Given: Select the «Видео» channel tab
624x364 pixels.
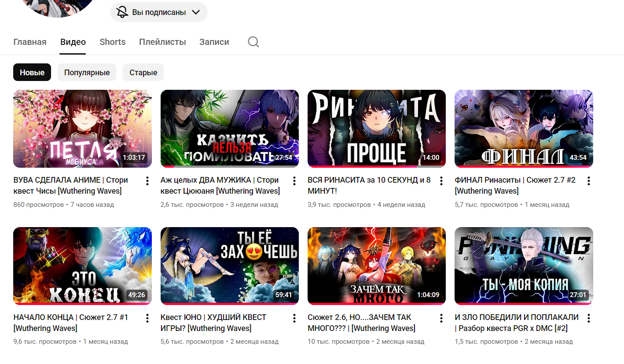Looking at the screenshot, I should (73, 42).
